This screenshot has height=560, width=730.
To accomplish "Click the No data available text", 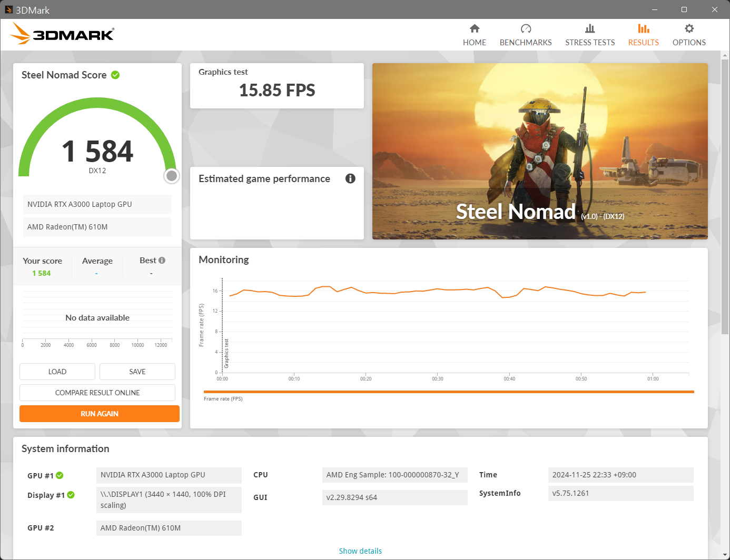I will tap(97, 318).
